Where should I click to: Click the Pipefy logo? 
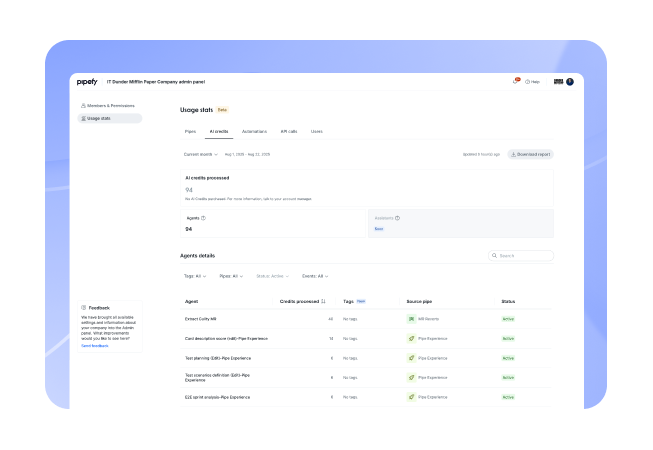click(x=87, y=82)
